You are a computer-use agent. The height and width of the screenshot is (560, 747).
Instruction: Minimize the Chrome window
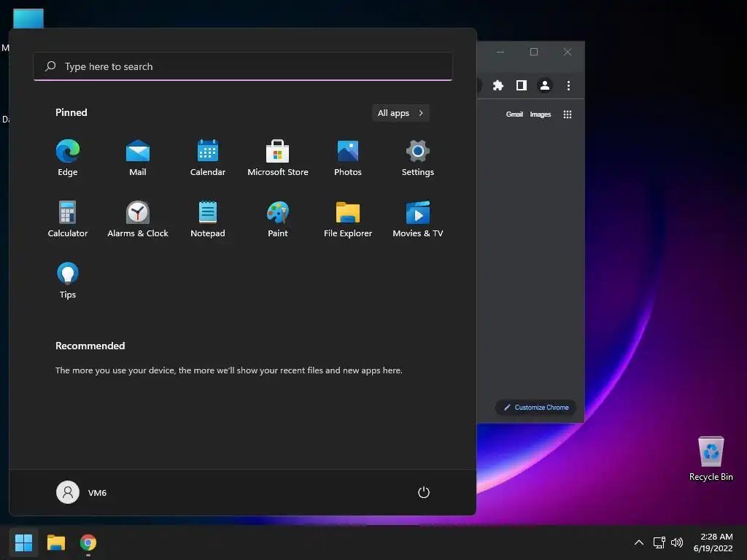(x=500, y=52)
